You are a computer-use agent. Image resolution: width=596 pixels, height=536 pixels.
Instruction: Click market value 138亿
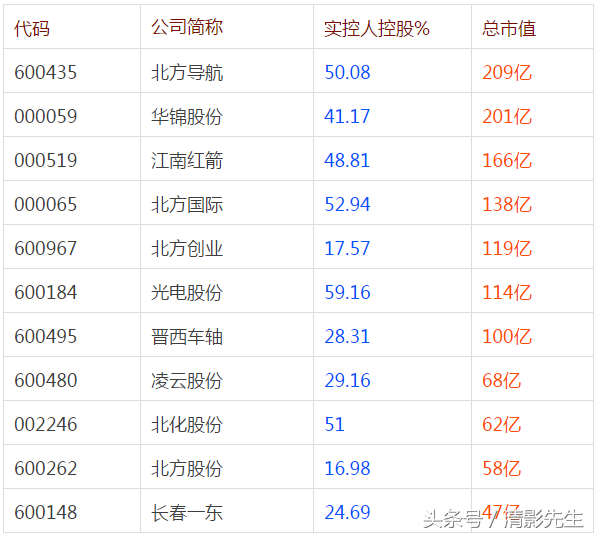pyautogui.click(x=507, y=205)
